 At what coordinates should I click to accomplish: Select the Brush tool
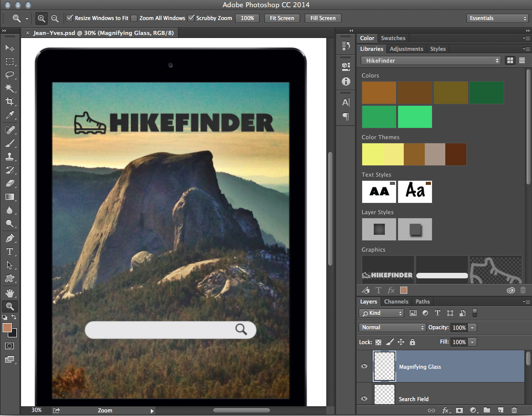click(x=10, y=143)
